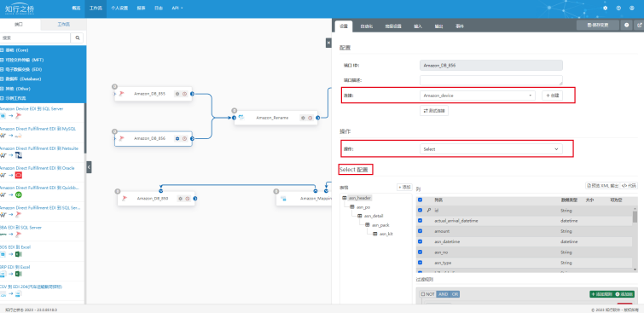Open the Amazon_device connection dropdown
The width and height of the screenshot is (644, 313).
478,96
